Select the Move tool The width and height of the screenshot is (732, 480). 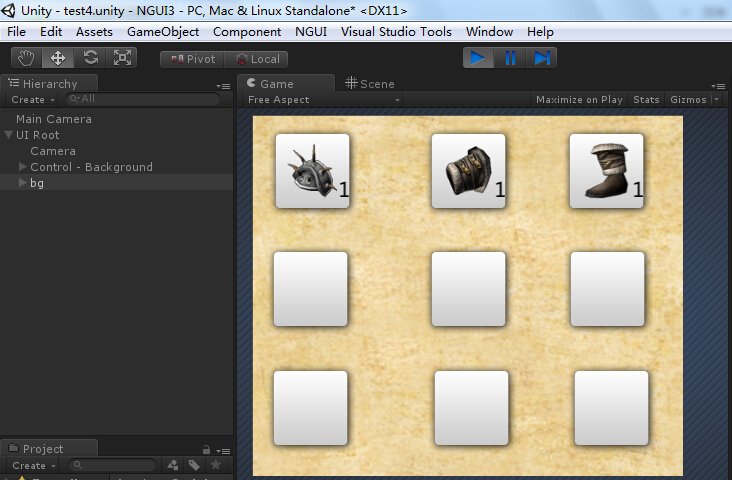(x=58, y=58)
